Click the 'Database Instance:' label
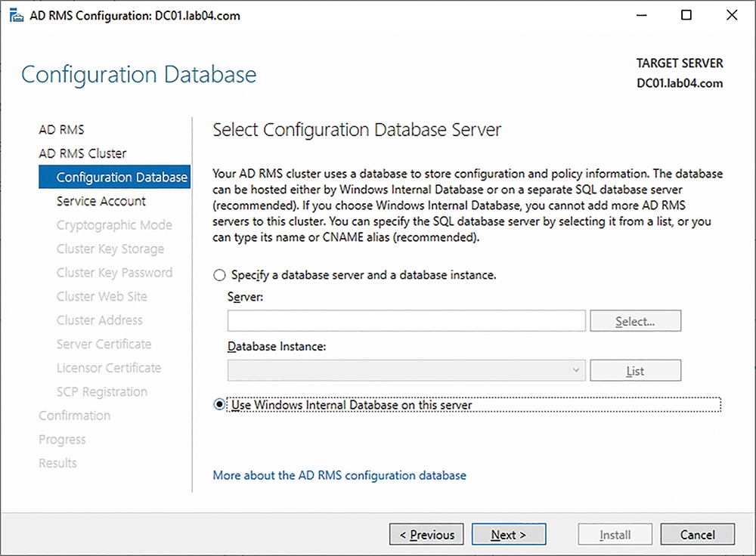 [x=277, y=347]
